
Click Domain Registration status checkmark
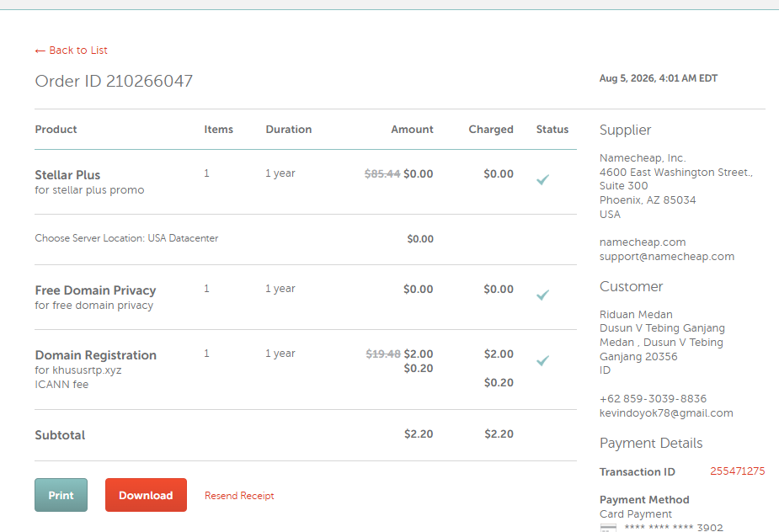tap(543, 360)
